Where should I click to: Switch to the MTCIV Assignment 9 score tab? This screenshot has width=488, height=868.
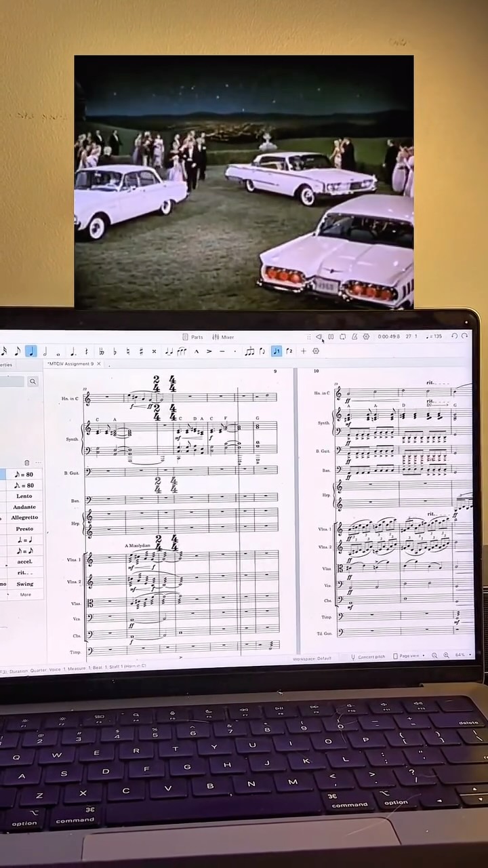coord(71,364)
